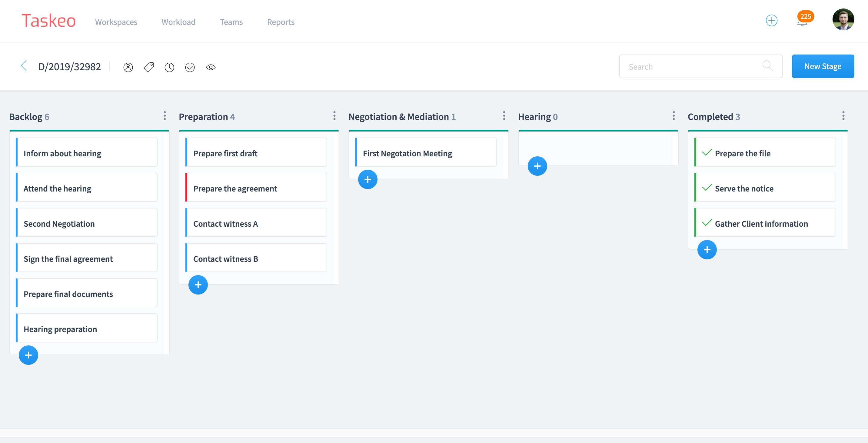Open Reports menu tab

click(281, 22)
